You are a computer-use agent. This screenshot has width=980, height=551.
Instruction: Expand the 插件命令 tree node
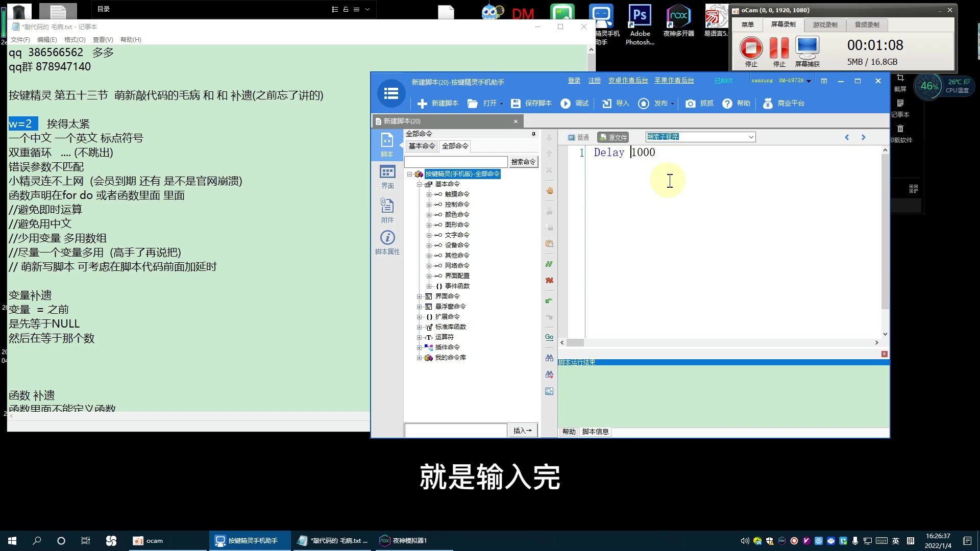pyautogui.click(x=419, y=347)
